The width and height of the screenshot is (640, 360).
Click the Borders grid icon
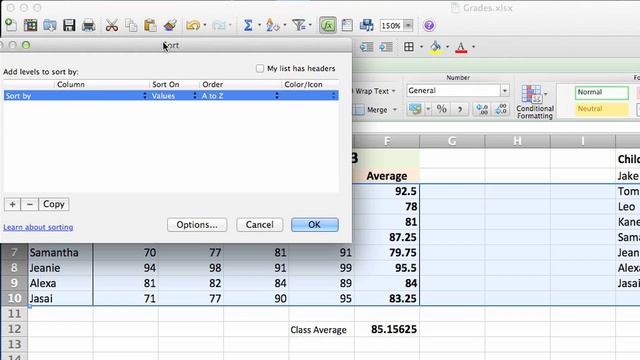409,47
